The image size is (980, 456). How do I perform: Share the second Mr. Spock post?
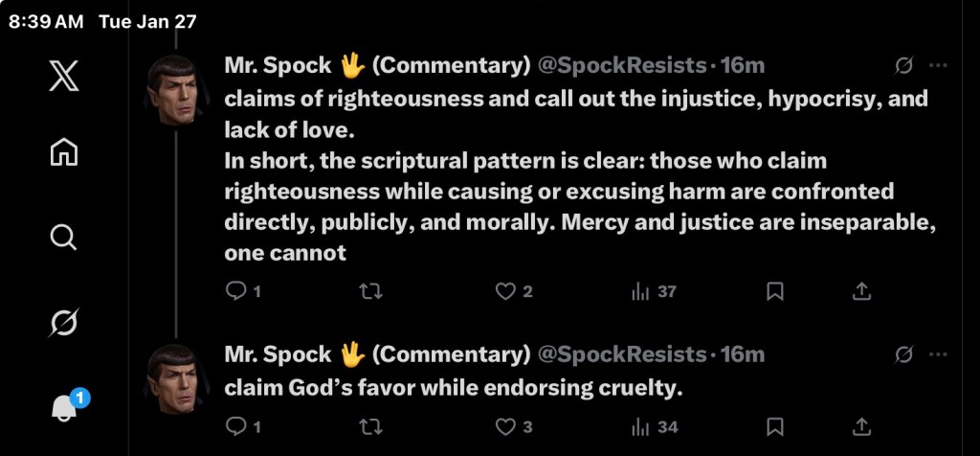[x=860, y=426]
